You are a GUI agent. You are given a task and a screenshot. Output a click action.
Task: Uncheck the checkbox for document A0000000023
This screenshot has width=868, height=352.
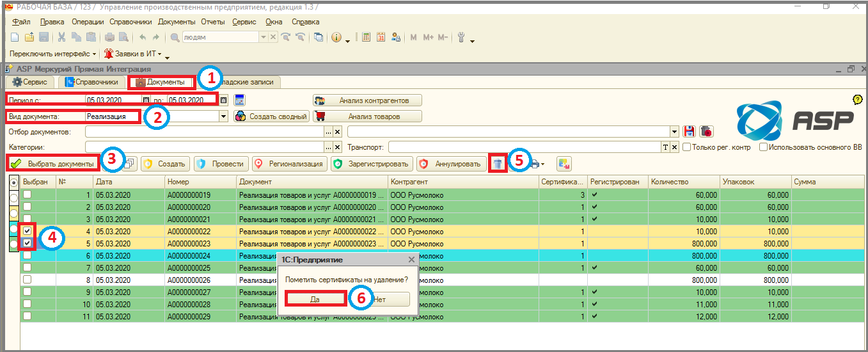tap(28, 243)
